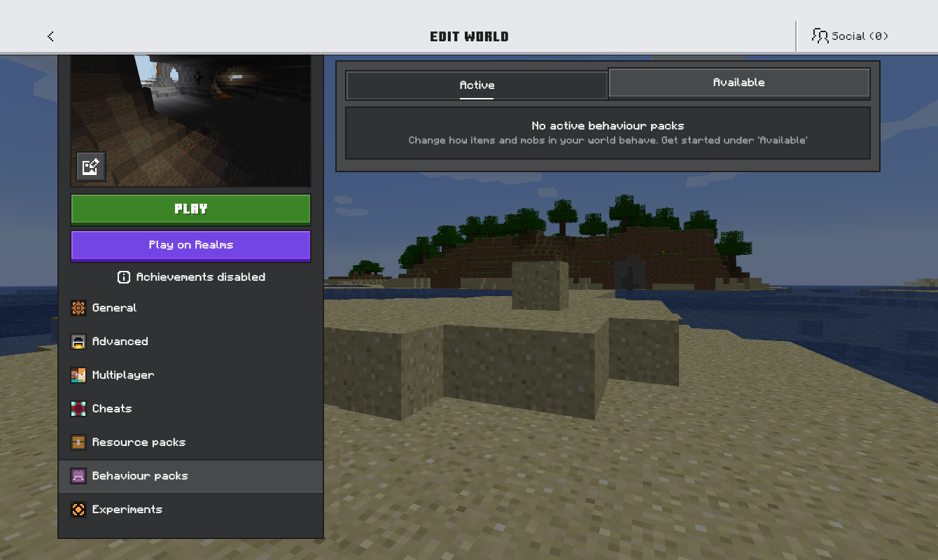This screenshot has width=938, height=560.
Task: Open the Resource packs section
Action: coord(190,442)
